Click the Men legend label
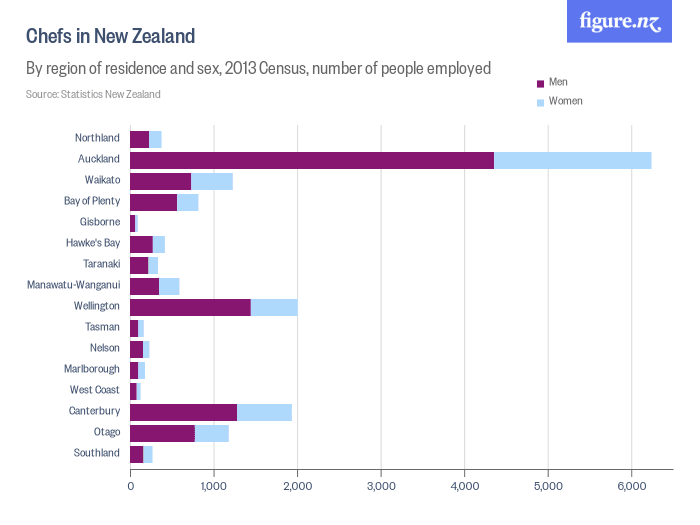 point(558,82)
